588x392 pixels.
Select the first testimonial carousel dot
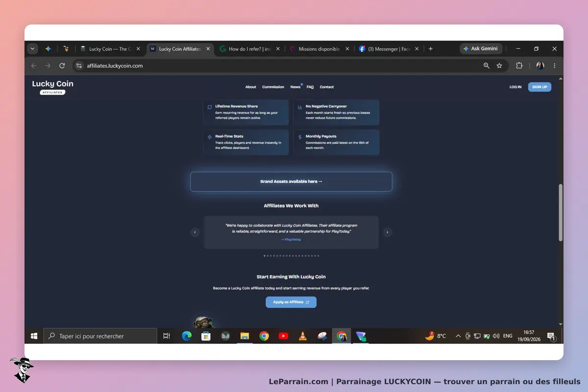coord(265,256)
